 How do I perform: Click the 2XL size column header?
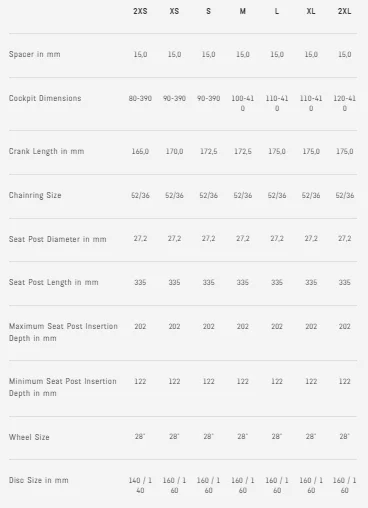tap(344, 11)
